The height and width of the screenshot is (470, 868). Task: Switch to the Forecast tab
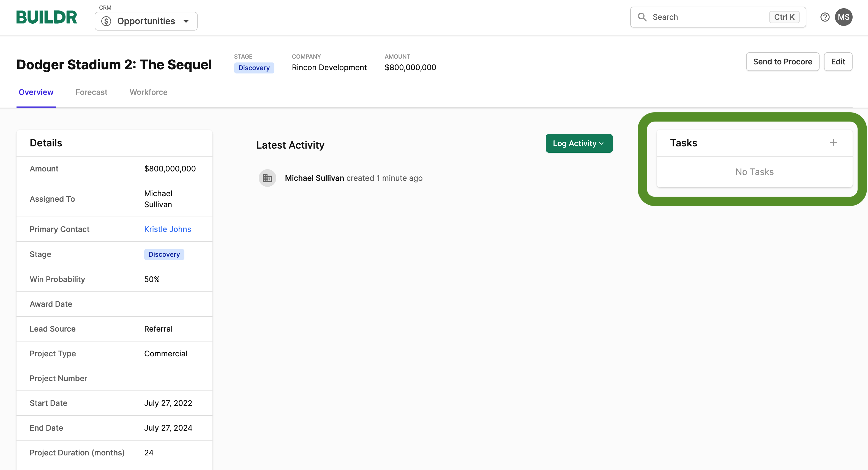pos(91,92)
